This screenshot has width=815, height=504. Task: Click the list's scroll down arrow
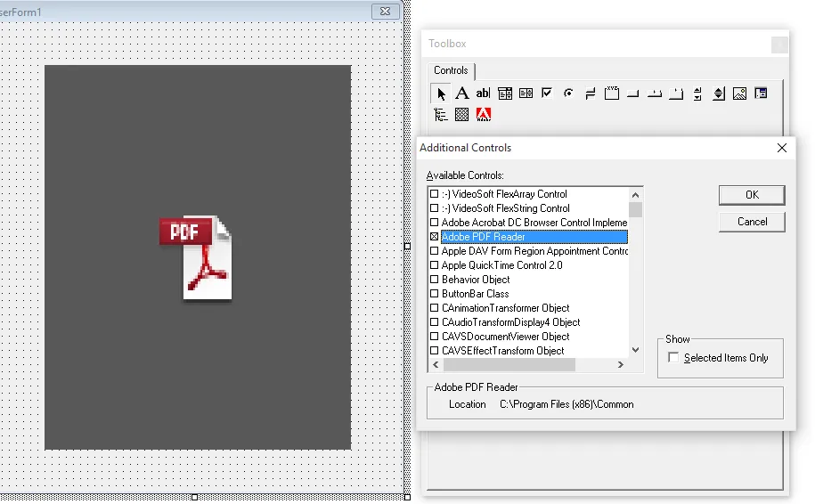click(x=635, y=350)
